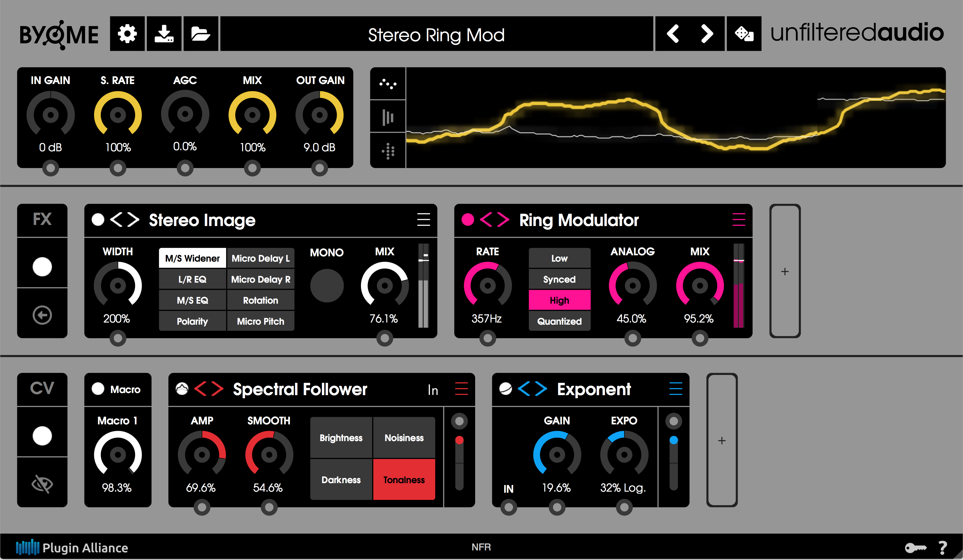963x560 pixels.
Task: Click the modulation port under Ring Modulator RATE
Action: tap(488, 338)
